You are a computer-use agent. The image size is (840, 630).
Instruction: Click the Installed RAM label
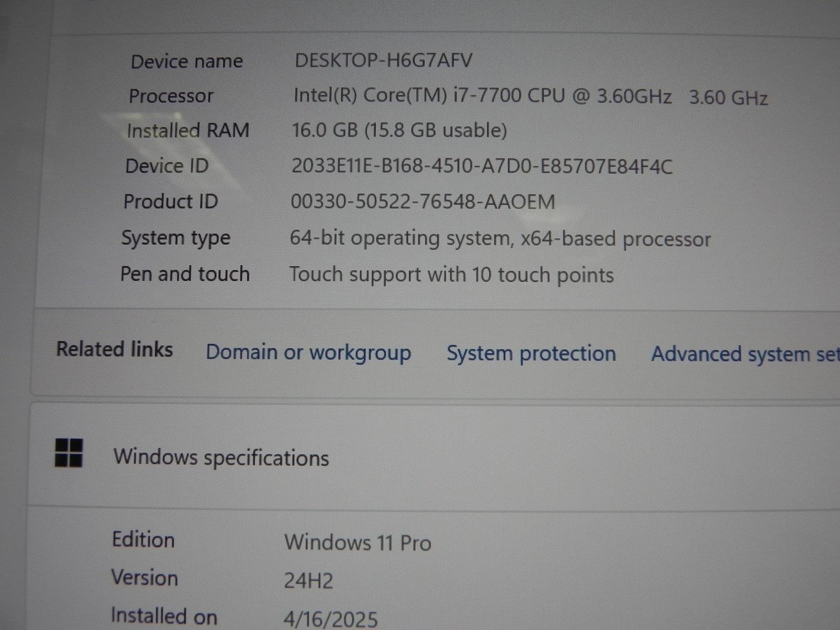(188, 130)
